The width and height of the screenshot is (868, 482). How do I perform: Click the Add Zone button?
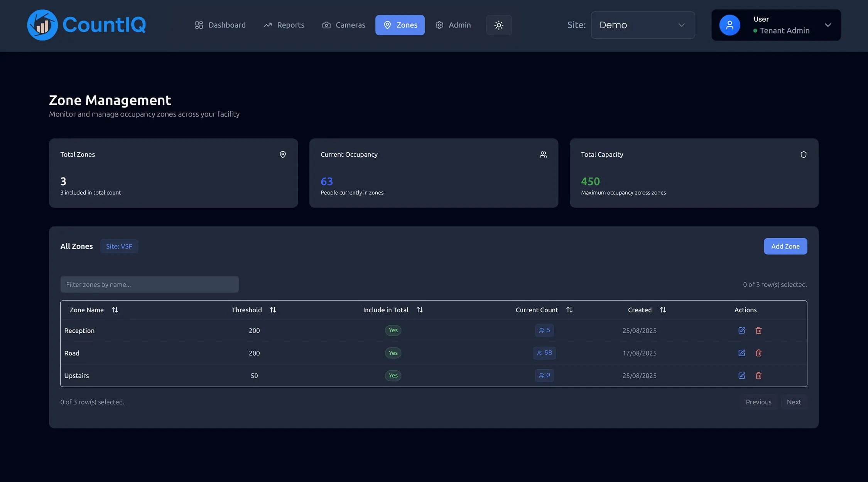pos(785,246)
